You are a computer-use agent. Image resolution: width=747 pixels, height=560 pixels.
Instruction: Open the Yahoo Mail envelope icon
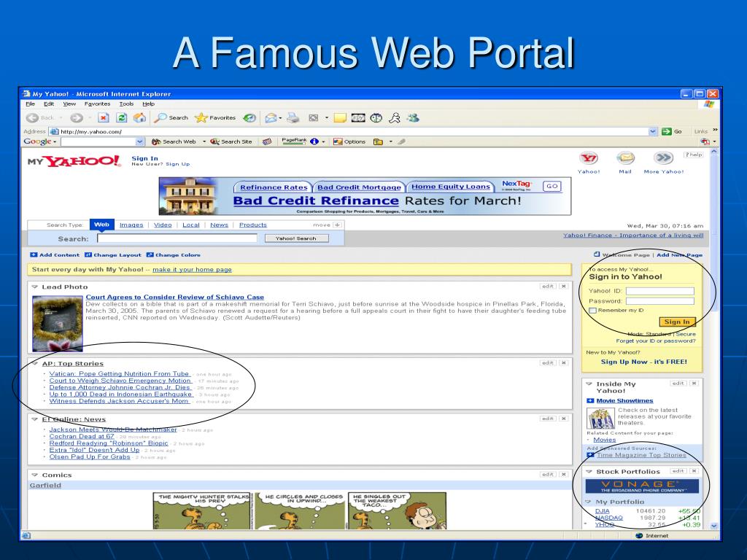625,158
